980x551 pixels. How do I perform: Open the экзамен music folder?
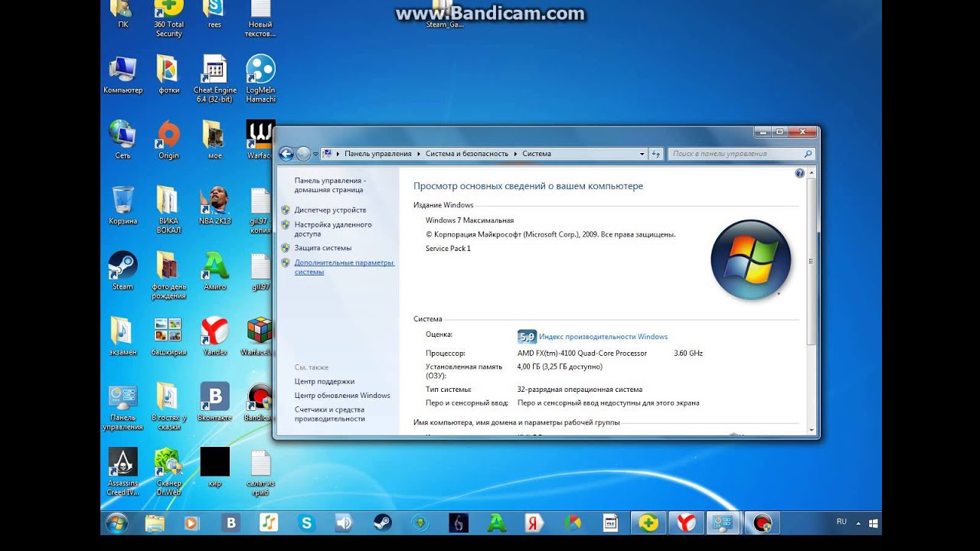(122, 337)
